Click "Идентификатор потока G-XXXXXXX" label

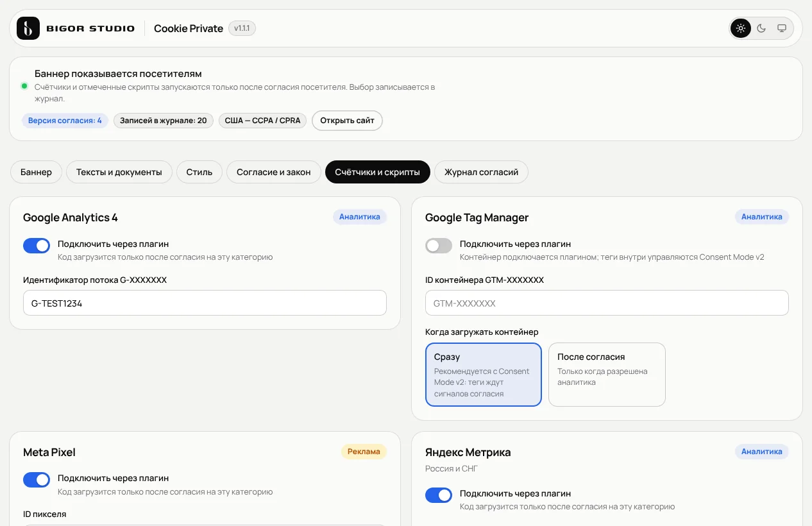(x=95, y=280)
